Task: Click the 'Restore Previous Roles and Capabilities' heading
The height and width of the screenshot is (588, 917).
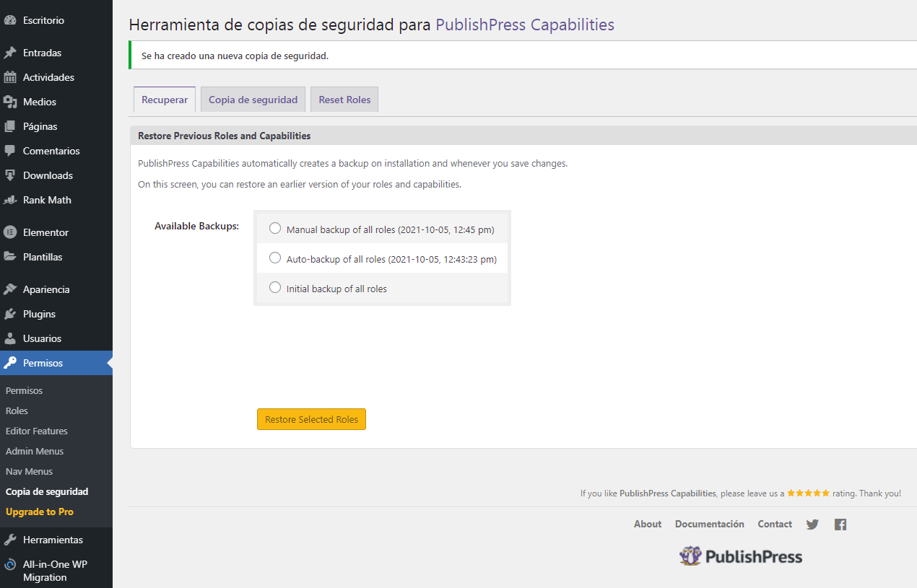Action: [224, 136]
